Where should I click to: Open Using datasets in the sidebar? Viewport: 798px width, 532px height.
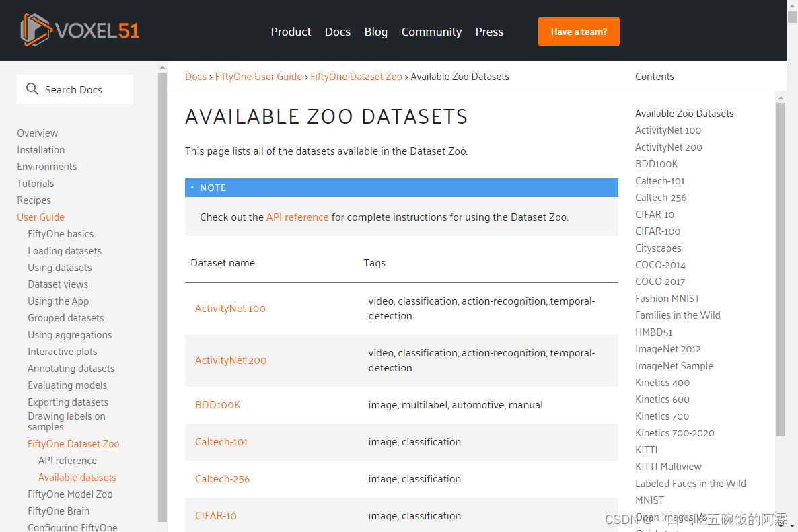click(x=59, y=267)
